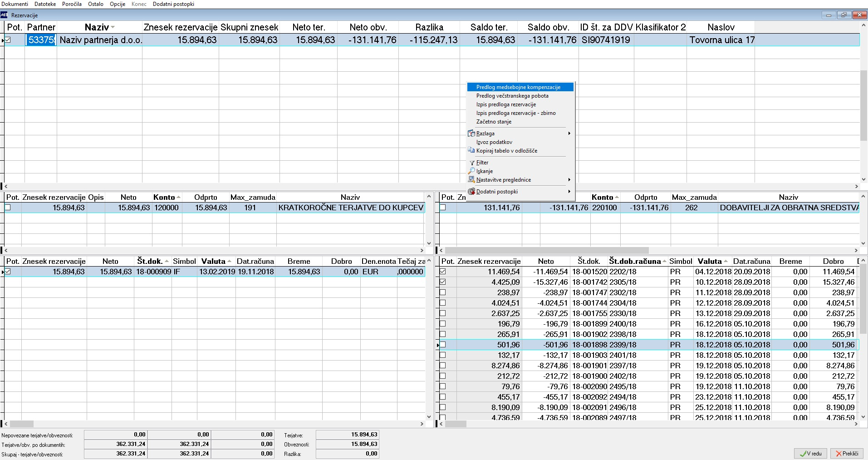Viewport: 868px width, 460px height.
Task: Select the Tovorna ulica 17 address cell
Action: click(x=721, y=40)
